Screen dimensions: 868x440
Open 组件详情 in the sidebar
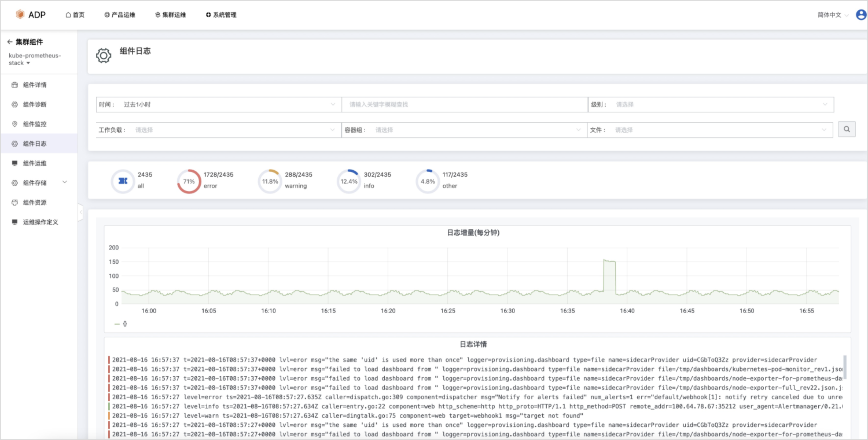(35, 85)
